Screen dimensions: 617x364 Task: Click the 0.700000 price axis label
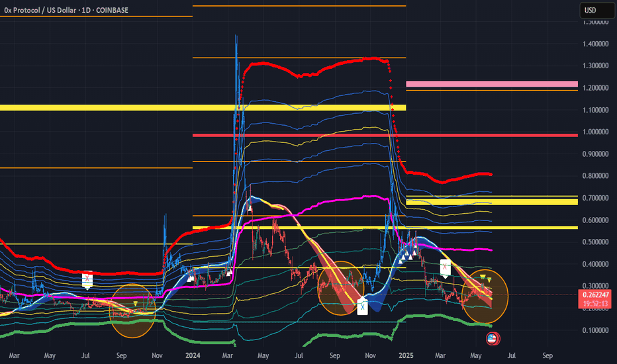click(596, 198)
